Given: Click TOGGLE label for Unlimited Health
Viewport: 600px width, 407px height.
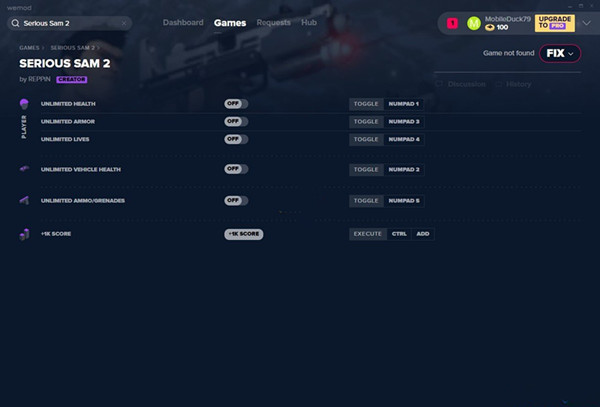Looking at the screenshot, I should pos(366,104).
